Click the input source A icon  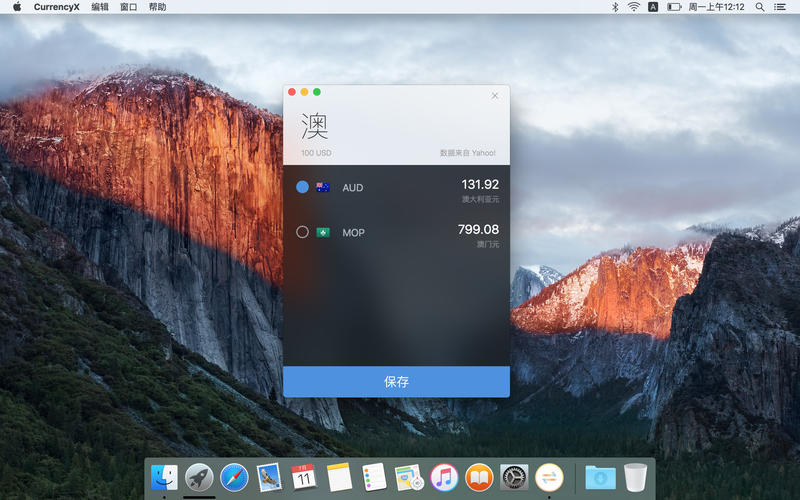[653, 7]
